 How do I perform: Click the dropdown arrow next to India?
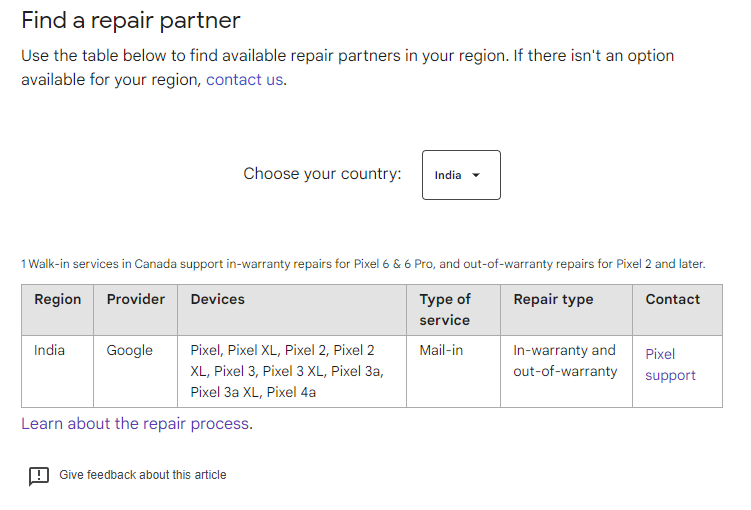[x=476, y=175]
